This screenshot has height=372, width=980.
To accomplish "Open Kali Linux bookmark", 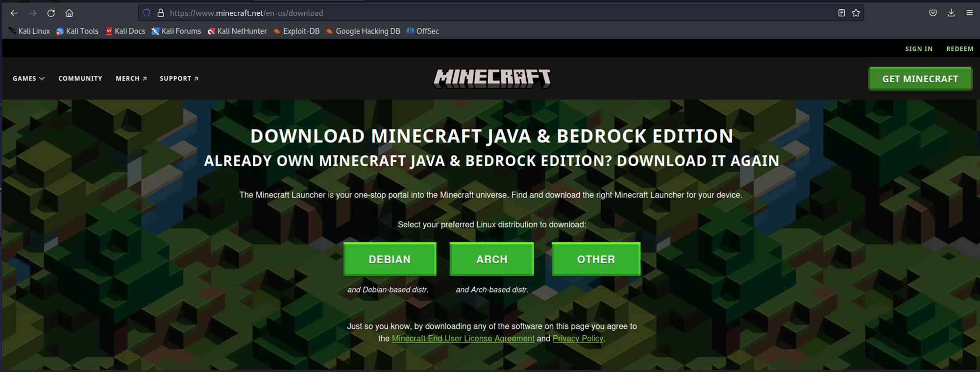I will pyautogui.click(x=29, y=31).
